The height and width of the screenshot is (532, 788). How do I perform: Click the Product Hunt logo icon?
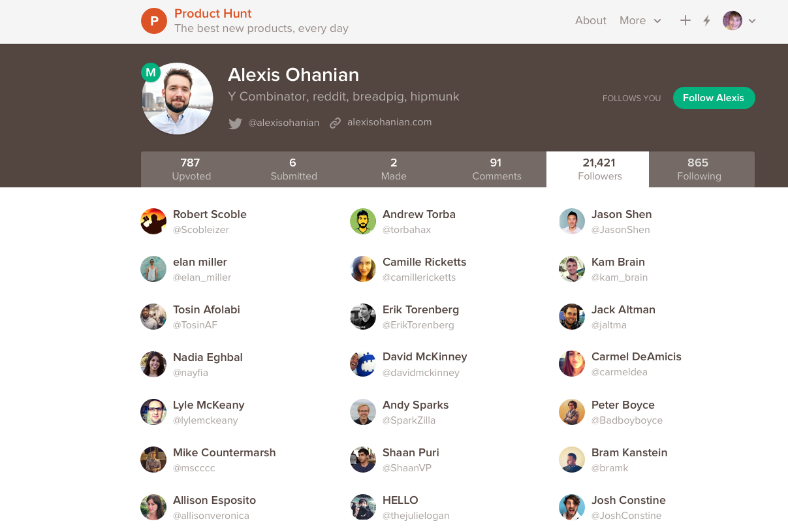154,21
